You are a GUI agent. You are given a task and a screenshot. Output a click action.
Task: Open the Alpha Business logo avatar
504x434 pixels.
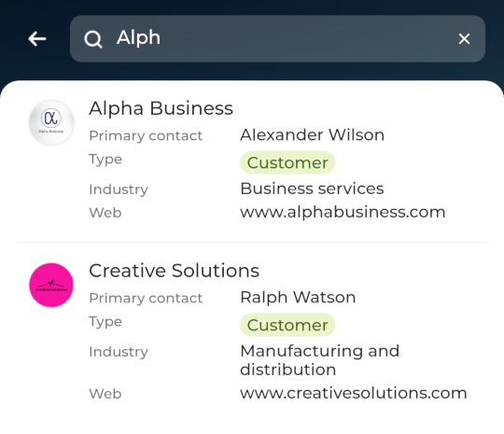pos(51,123)
